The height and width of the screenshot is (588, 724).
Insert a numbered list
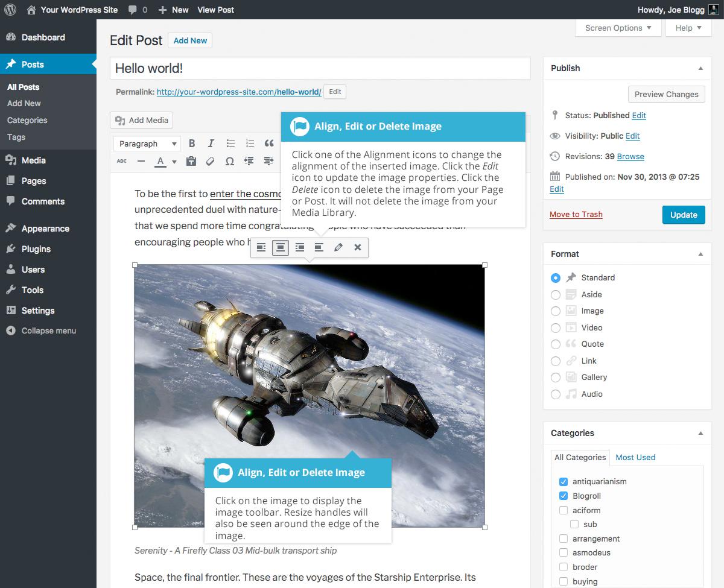[x=249, y=144]
